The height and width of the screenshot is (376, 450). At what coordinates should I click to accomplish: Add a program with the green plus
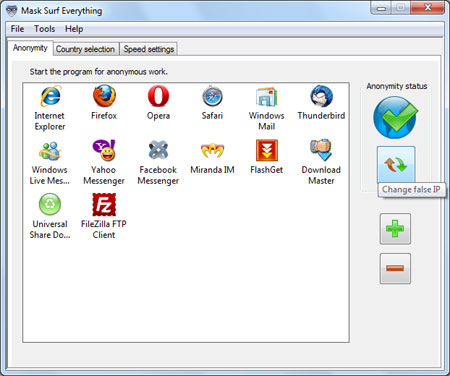[395, 229]
